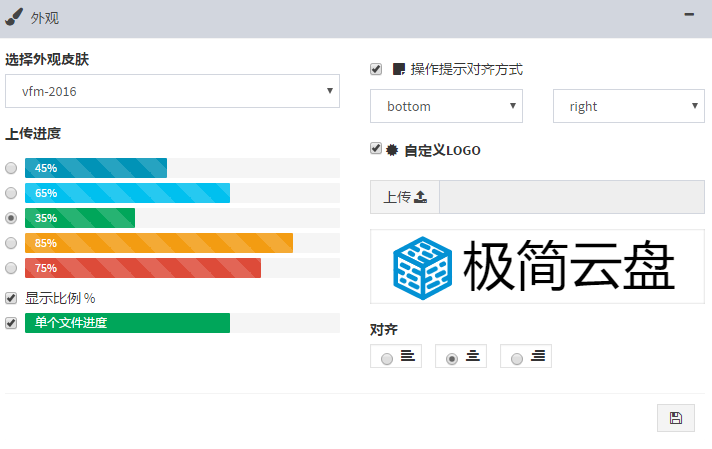712x449 pixels.
Task: Select the orange 85% progress bar style
Action: click(11, 243)
